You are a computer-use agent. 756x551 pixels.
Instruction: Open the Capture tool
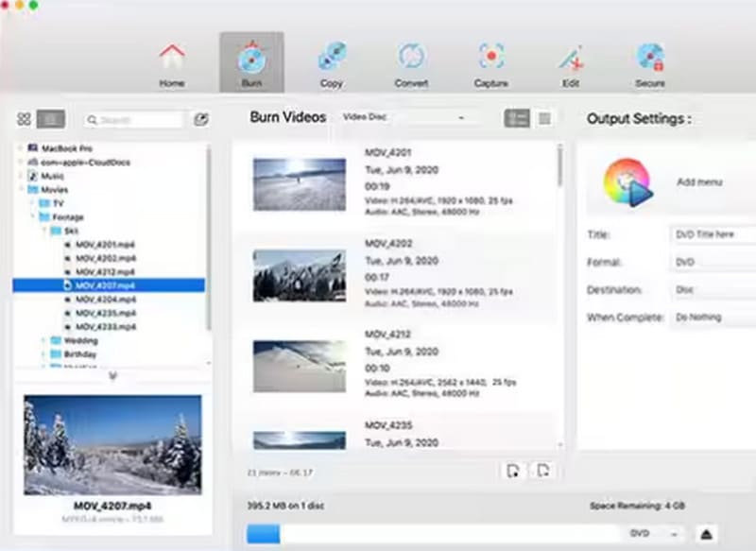(x=490, y=62)
